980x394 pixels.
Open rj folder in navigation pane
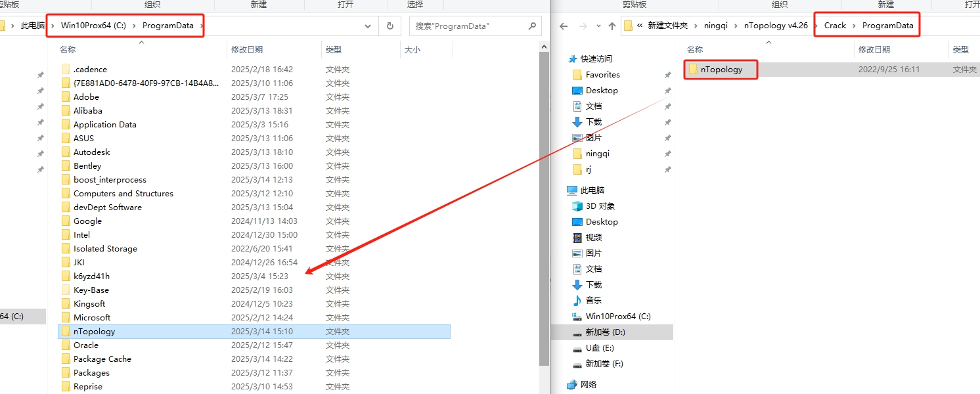(x=590, y=169)
